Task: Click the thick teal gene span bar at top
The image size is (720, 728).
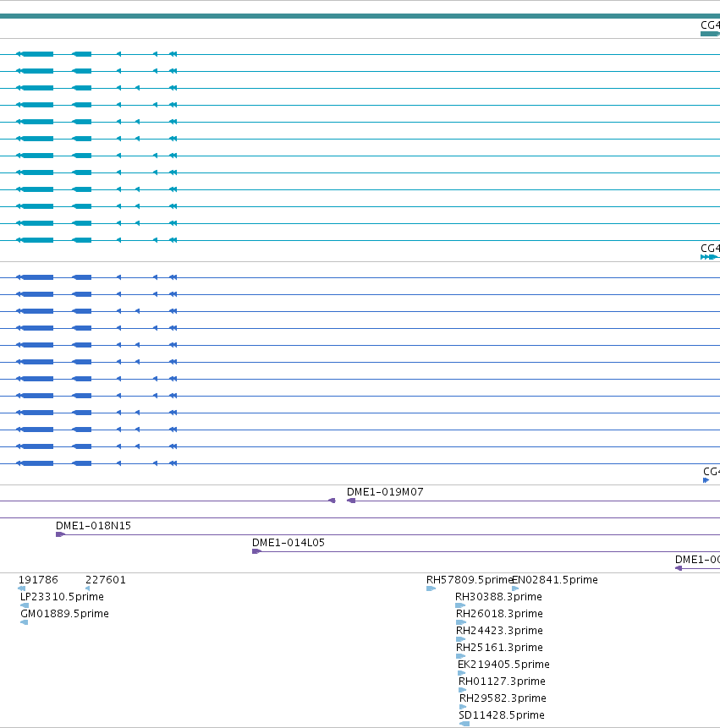Action: pyautogui.click(x=360, y=16)
